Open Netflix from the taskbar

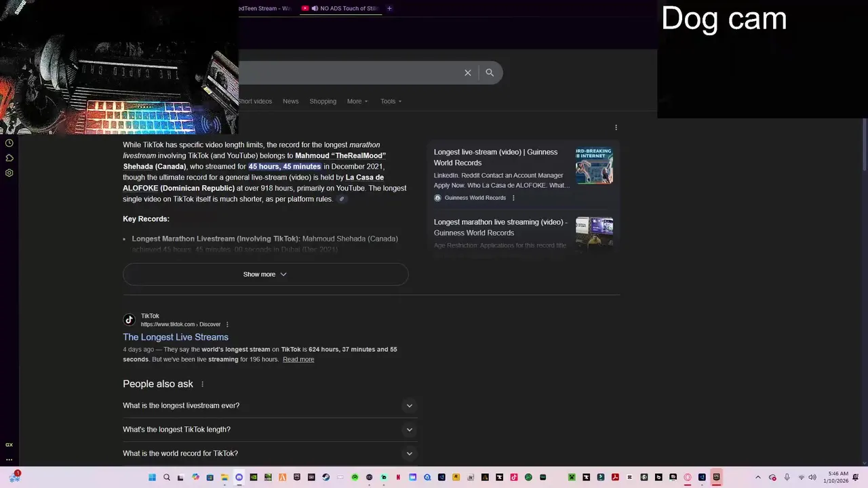coord(398,477)
